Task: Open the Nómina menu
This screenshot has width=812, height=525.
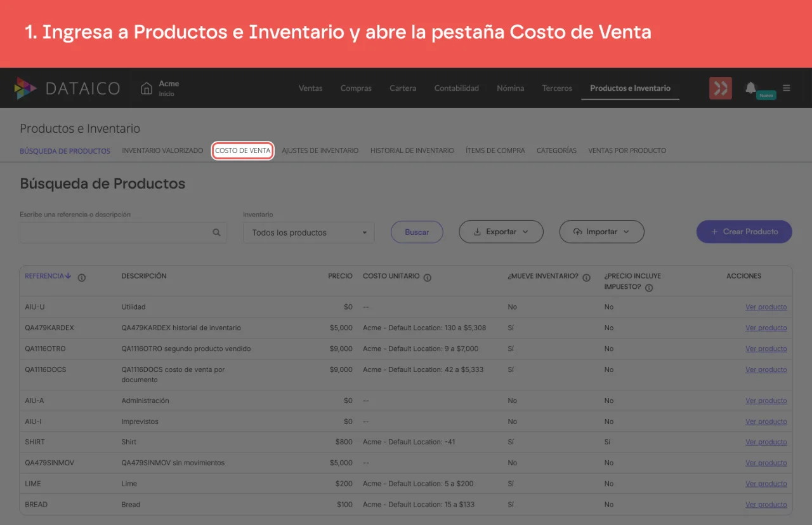Action: (x=511, y=88)
